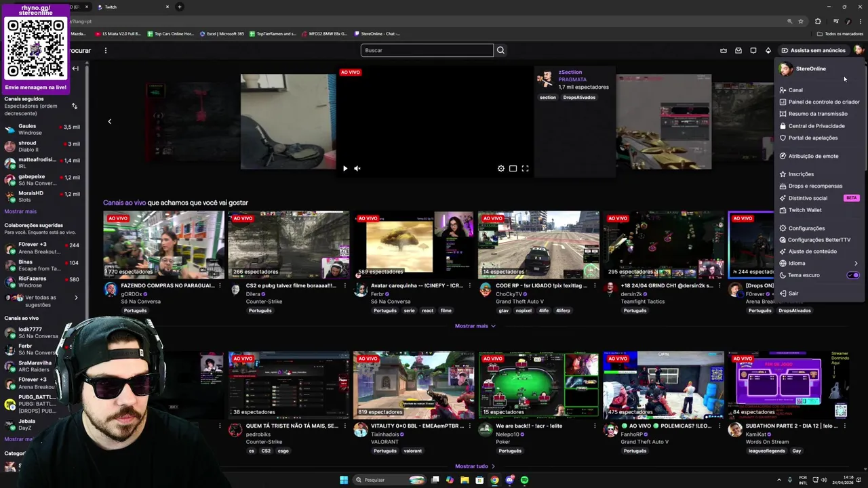Image resolution: width=868 pixels, height=488 pixels.
Task: Click the zSectiion channel name
Action: (570, 72)
